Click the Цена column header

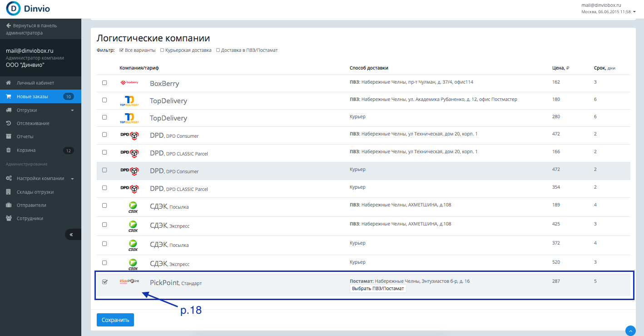pos(560,68)
